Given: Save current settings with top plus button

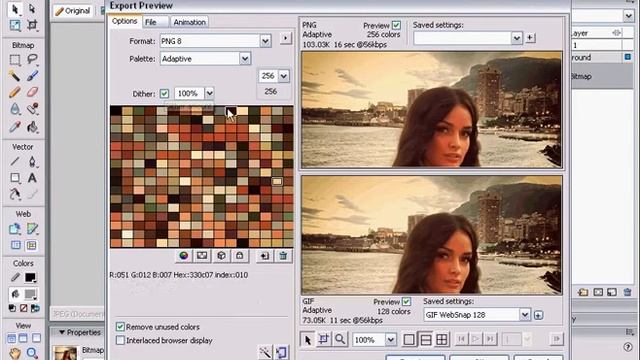Looking at the screenshot, I should click(530, 38).
